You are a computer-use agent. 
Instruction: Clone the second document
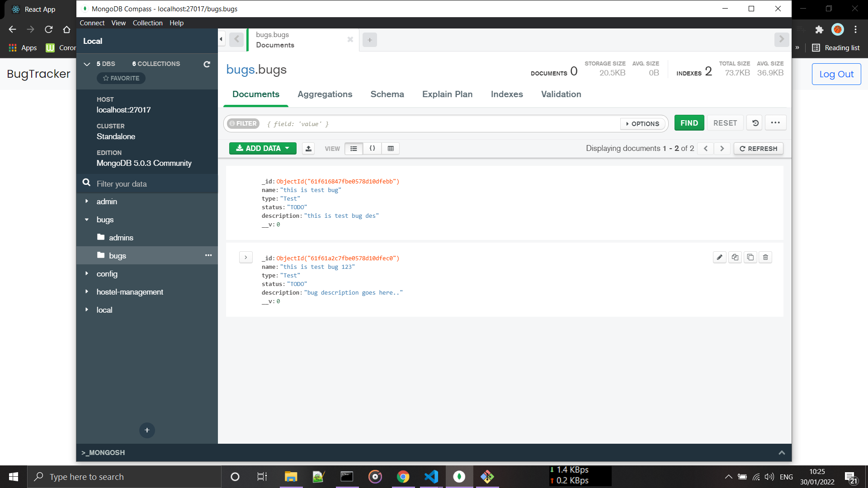tap(750, 257)
